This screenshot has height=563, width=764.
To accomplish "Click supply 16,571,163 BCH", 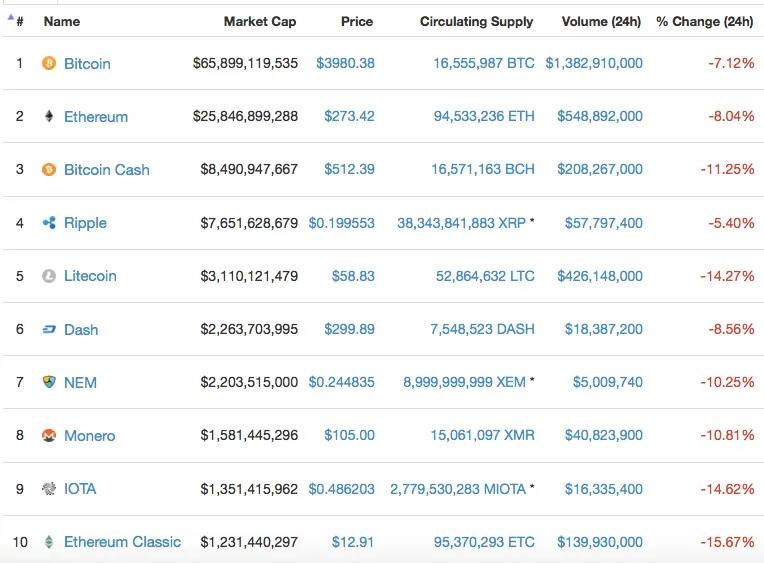I will point(483,169).
